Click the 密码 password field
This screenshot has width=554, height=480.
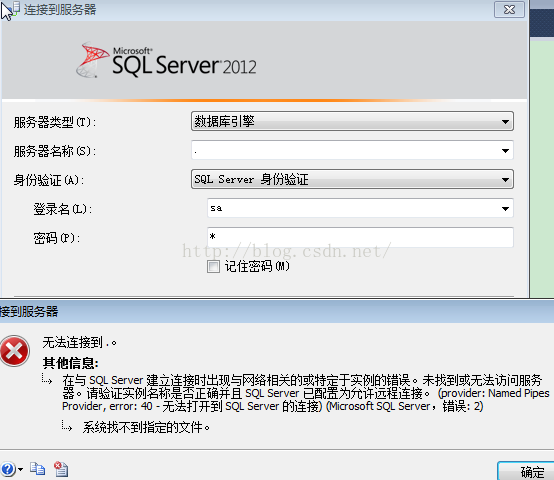360,237
